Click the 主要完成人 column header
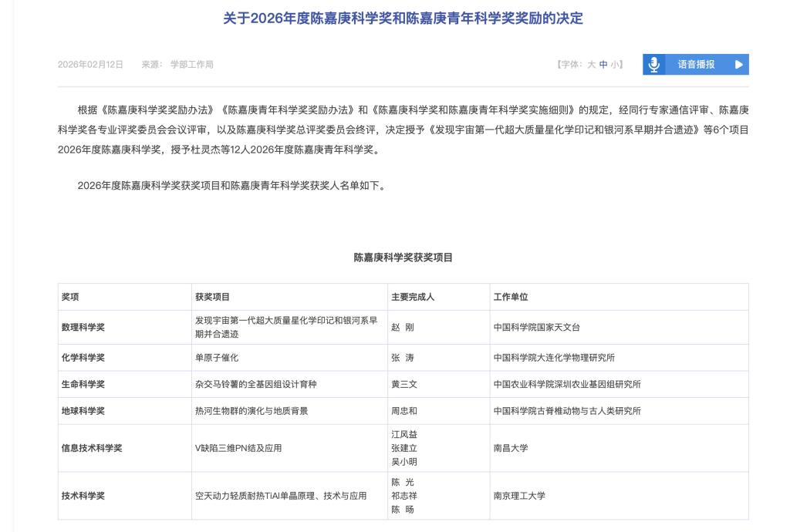Image resolution: width=790 pixels, height=532 pixels. coord(413,297)
